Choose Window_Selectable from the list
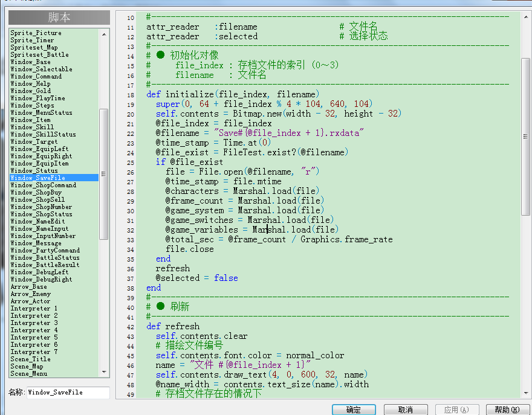The image size is (532, 415). 41,69
